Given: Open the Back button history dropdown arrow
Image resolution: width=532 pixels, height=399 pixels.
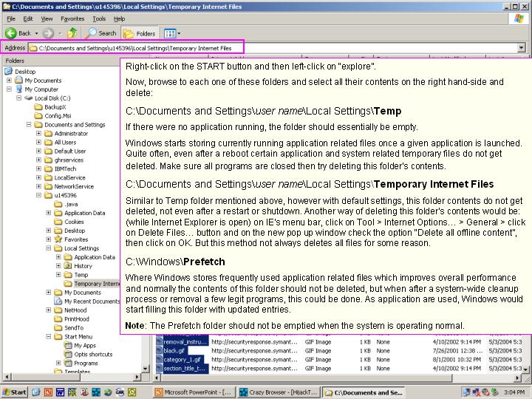Looking at the screenshot, I should pos(36,33).
